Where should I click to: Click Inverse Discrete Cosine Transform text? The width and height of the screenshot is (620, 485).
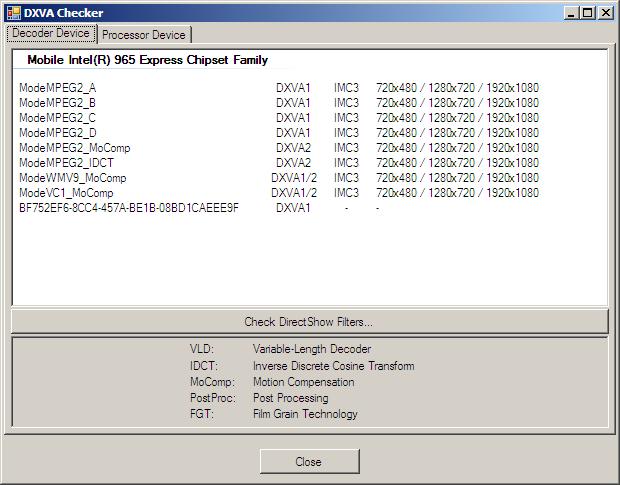pos(334,366)
